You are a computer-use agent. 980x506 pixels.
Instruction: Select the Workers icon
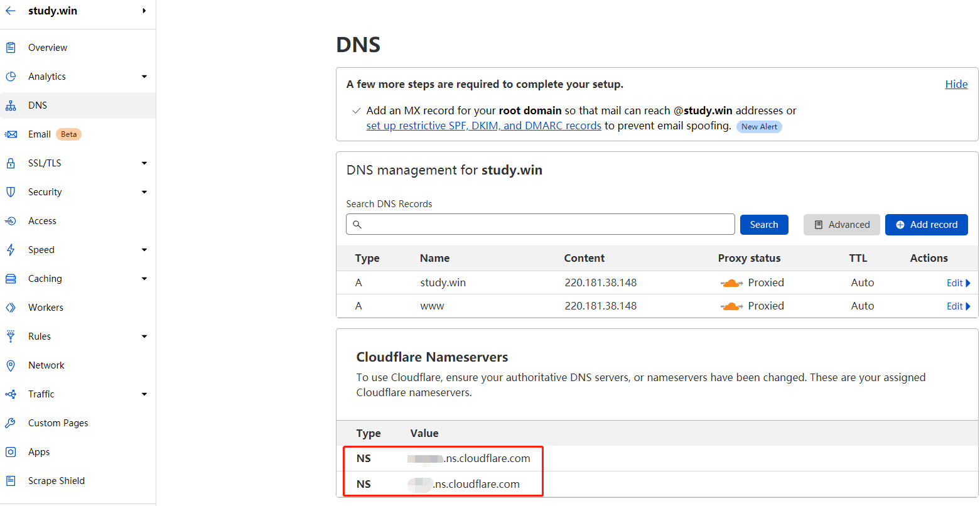(x=11, y=307)
